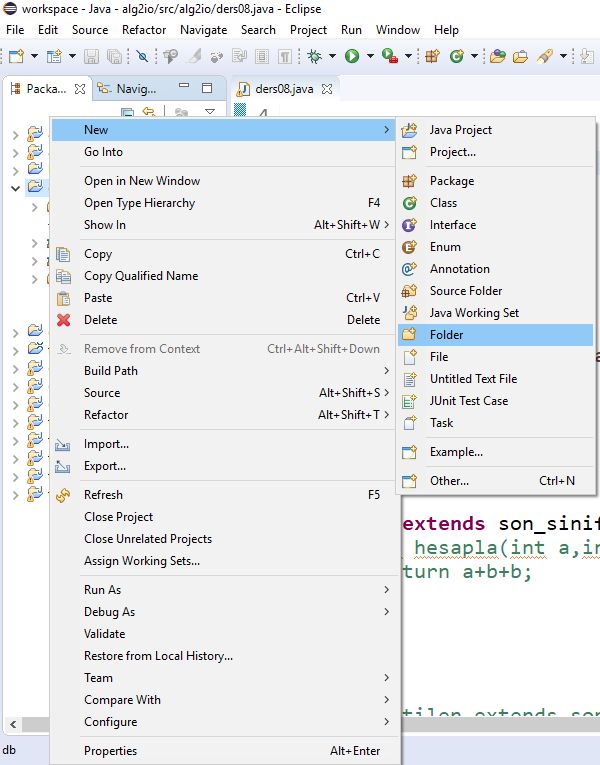
Task: Click Export... in the context menu
Action: pyautogui.click(x=223, y=466)
